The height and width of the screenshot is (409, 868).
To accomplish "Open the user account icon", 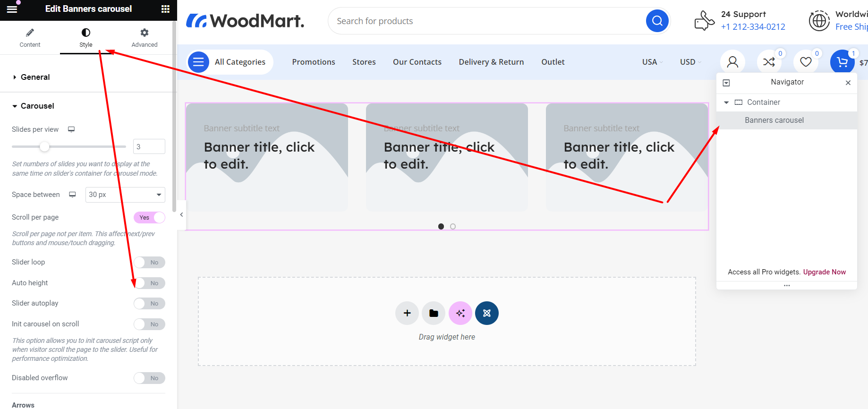I will pyautogui.click(x=732, y=62).
